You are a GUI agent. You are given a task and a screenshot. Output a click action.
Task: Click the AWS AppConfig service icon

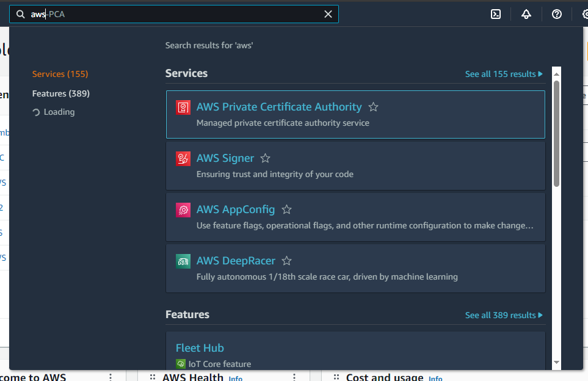[183, 209]
